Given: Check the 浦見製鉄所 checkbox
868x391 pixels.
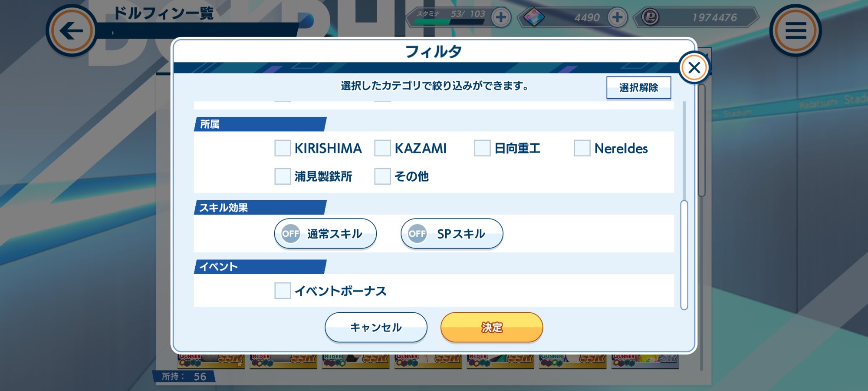Looking at the screenshot, I should point(283,176).
